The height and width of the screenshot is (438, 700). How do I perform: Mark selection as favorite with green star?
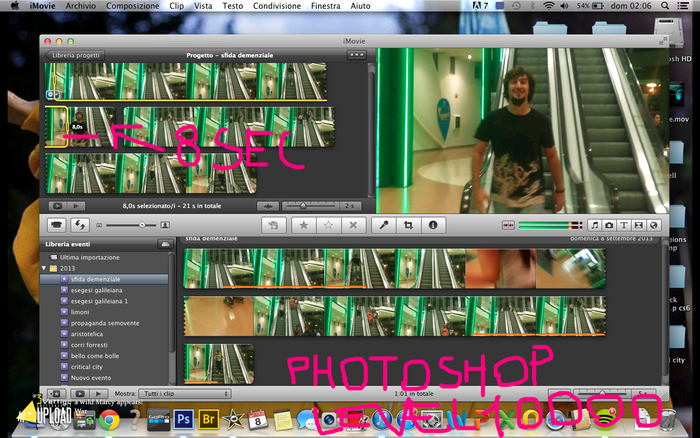(x=304, y=225)
